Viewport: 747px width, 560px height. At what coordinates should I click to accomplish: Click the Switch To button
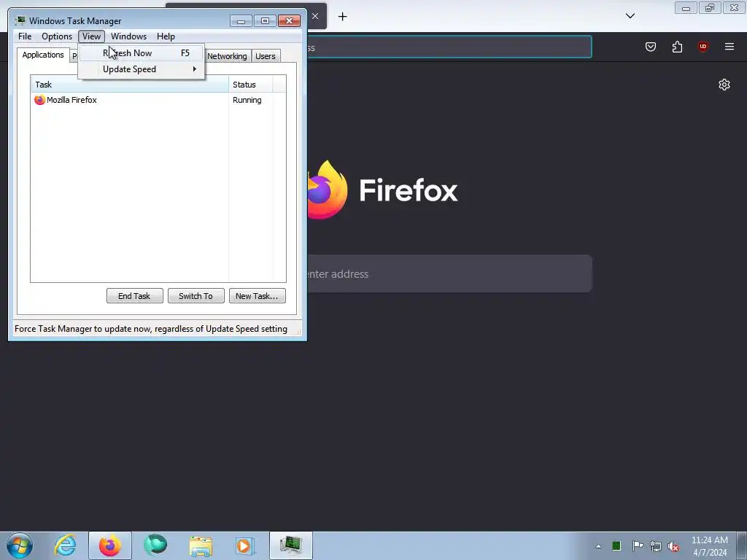pos(196,296)
